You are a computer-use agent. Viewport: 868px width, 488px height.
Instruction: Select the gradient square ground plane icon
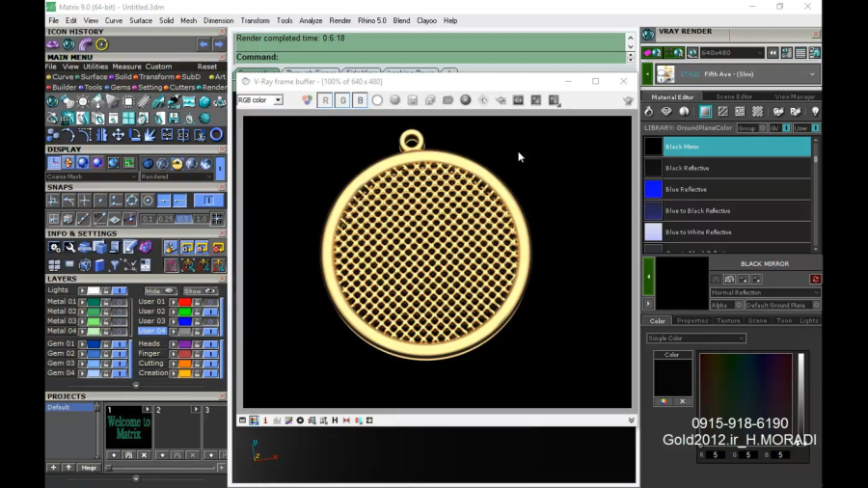[705, 112]
